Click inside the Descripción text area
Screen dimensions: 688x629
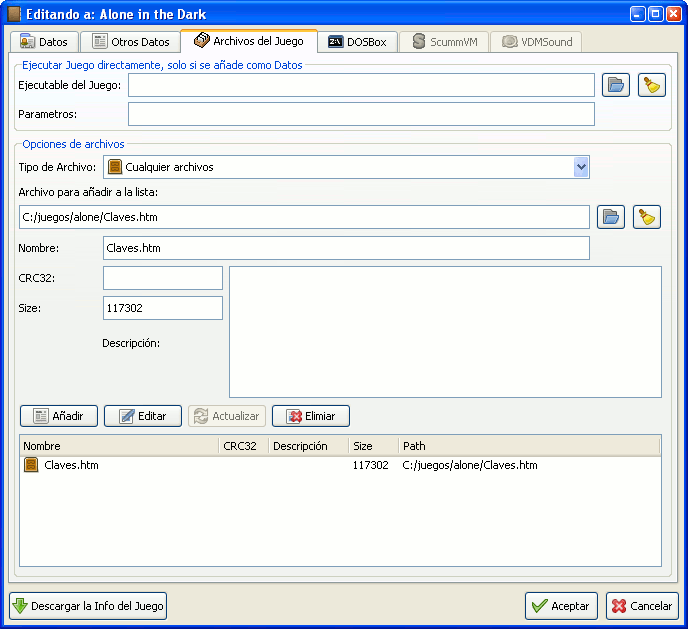coord(445,332)
